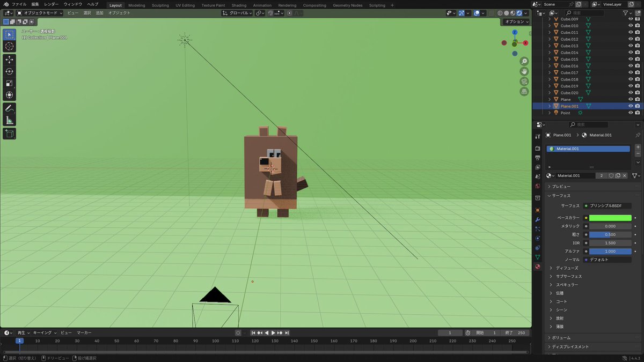This screenshot has width=644, height=362.
Task: Select the Rotate tool
Action: click(x=9, y=71)
